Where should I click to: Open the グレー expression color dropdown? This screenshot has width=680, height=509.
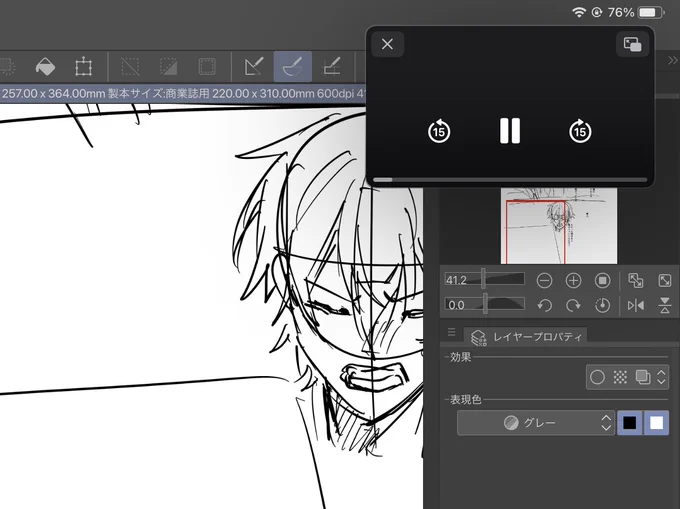[x=536, y=423]
